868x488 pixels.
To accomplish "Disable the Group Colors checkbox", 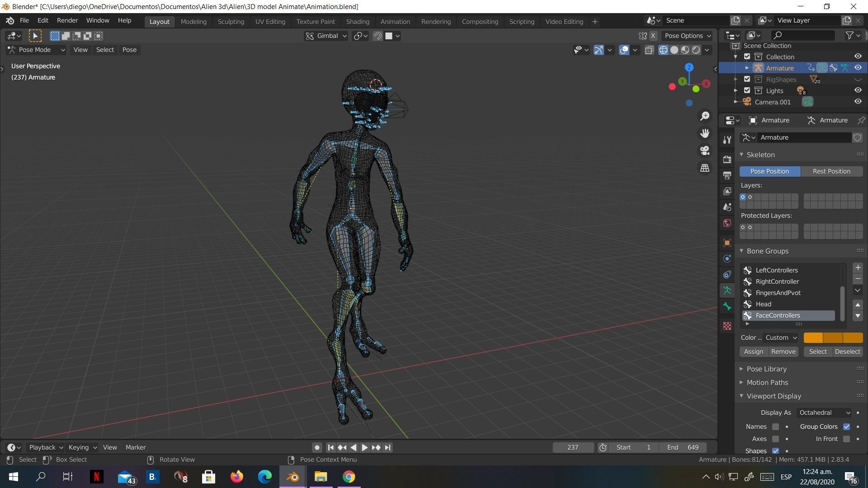I will (x=846, y=427).
